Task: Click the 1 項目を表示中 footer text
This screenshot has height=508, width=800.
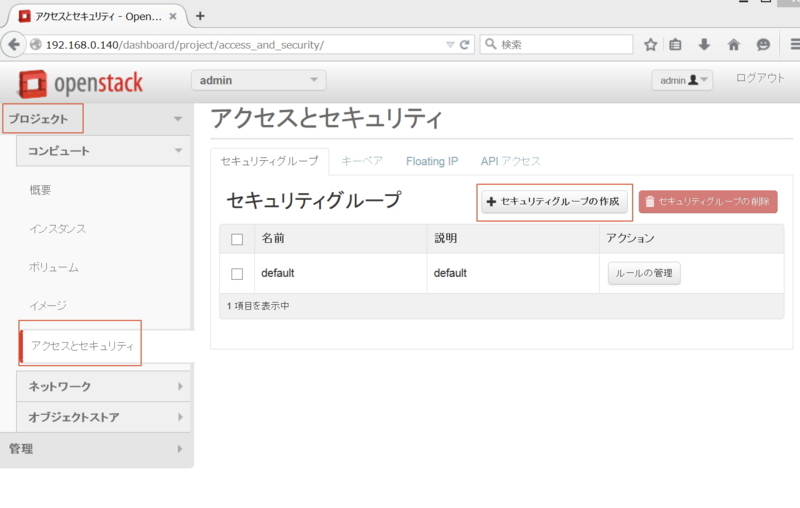Action: pos(258,306)
